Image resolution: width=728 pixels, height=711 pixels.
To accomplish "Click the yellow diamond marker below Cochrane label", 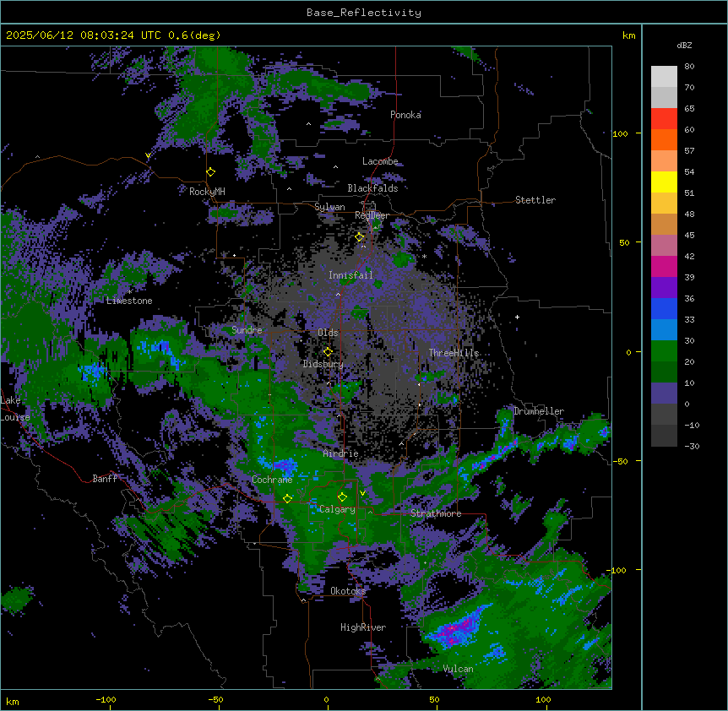I will (x=287, y=498).
